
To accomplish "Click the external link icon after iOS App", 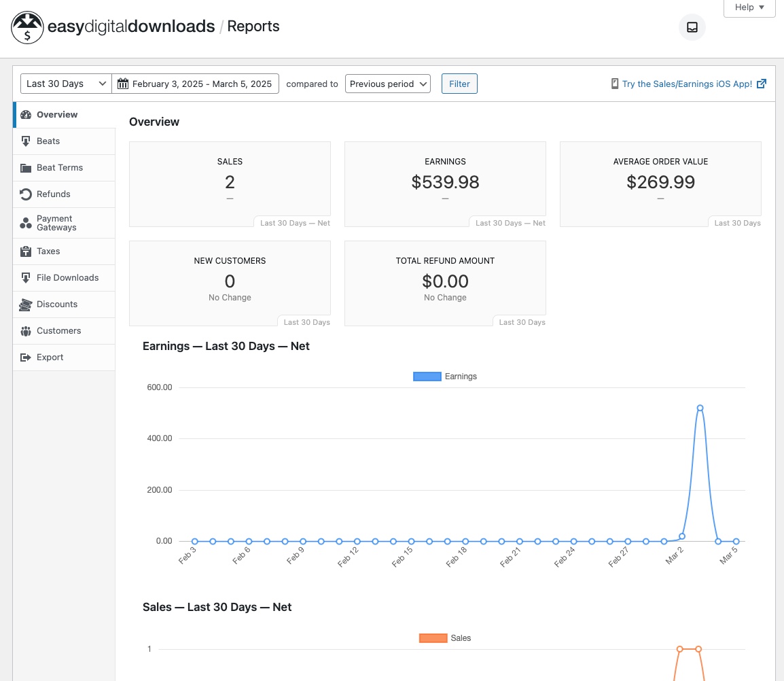I will click(x=762, y=84).
